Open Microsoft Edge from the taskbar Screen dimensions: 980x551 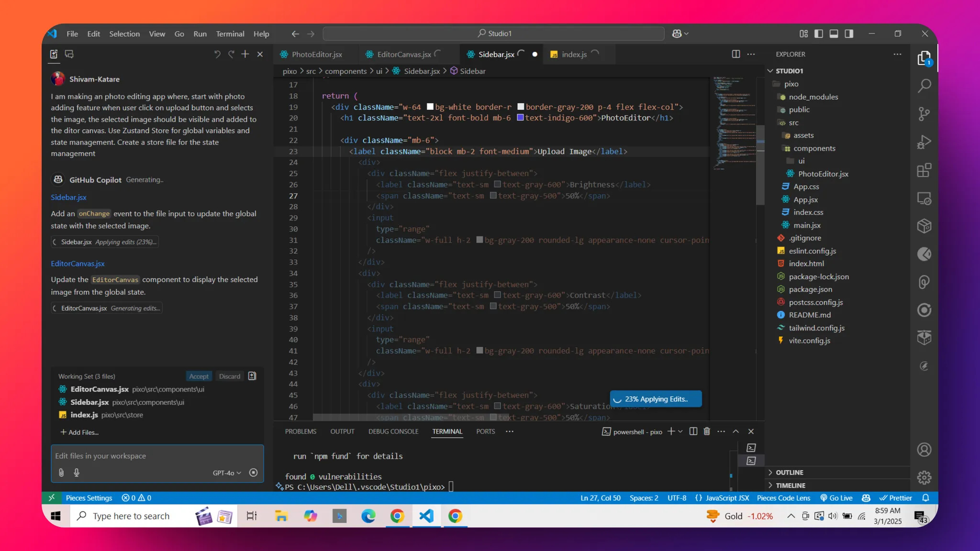[x=368, y=516]
